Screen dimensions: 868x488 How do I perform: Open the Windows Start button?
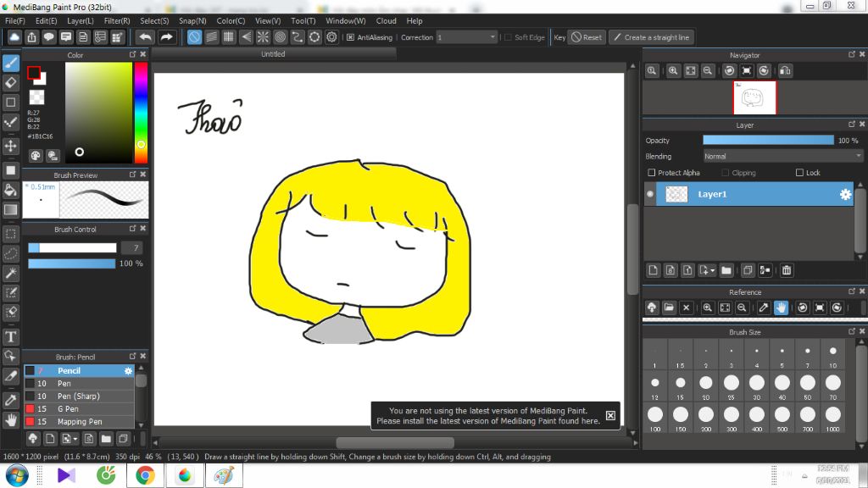click(17, 475)
